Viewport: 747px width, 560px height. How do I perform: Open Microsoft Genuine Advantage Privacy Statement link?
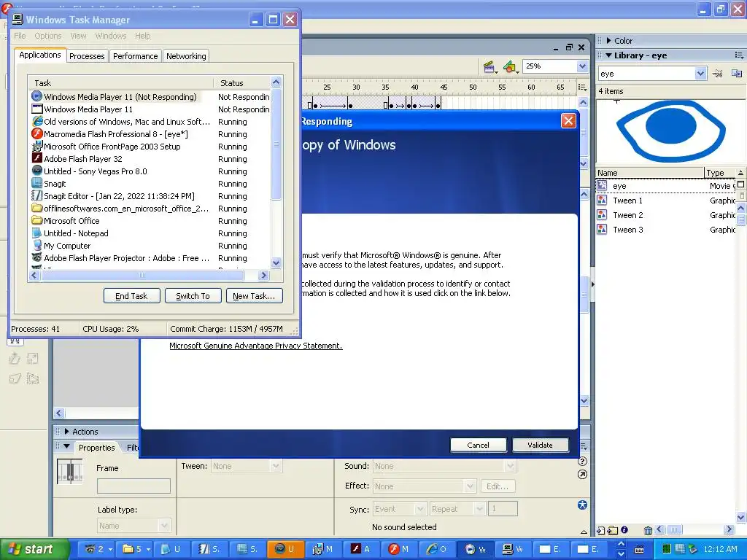pyautogui.click(x=256, y=346)
